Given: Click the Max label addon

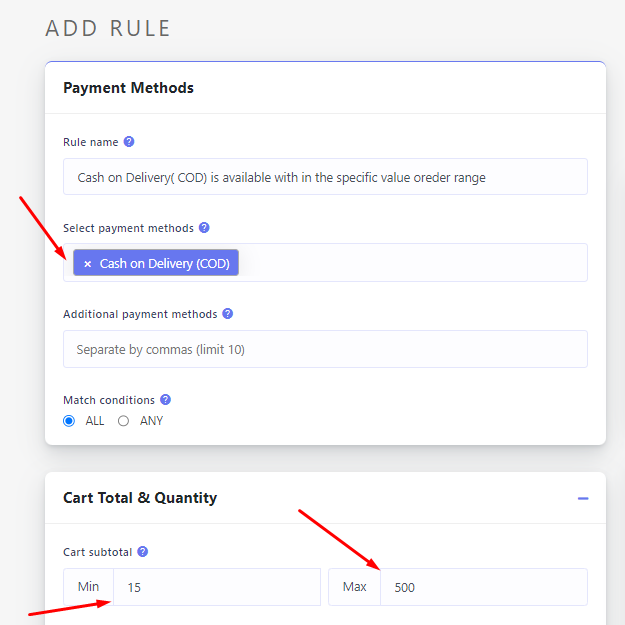Looking at the screenshot, I should (354, 587).
